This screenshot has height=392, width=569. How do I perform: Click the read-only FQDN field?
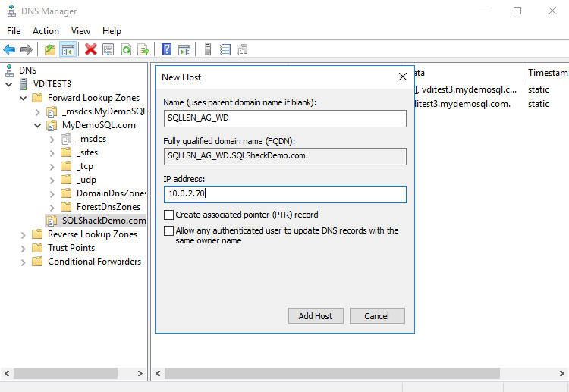point(284,156)
